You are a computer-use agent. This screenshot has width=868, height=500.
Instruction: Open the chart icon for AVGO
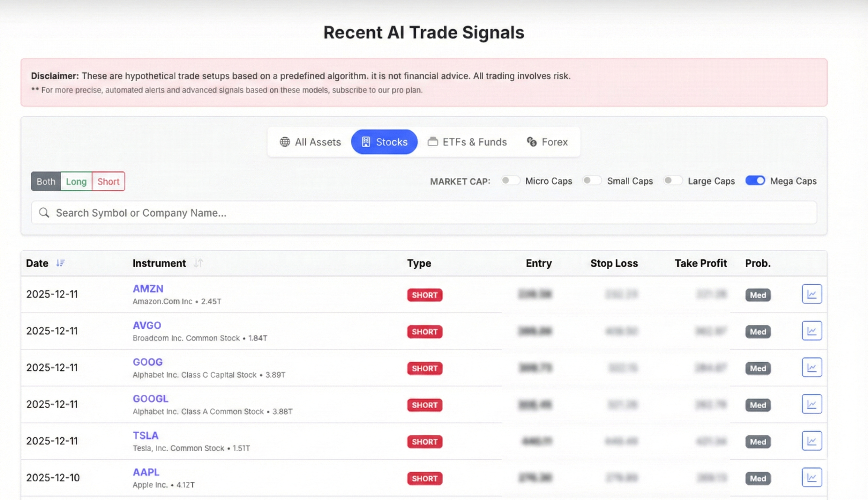pos(812,331)
